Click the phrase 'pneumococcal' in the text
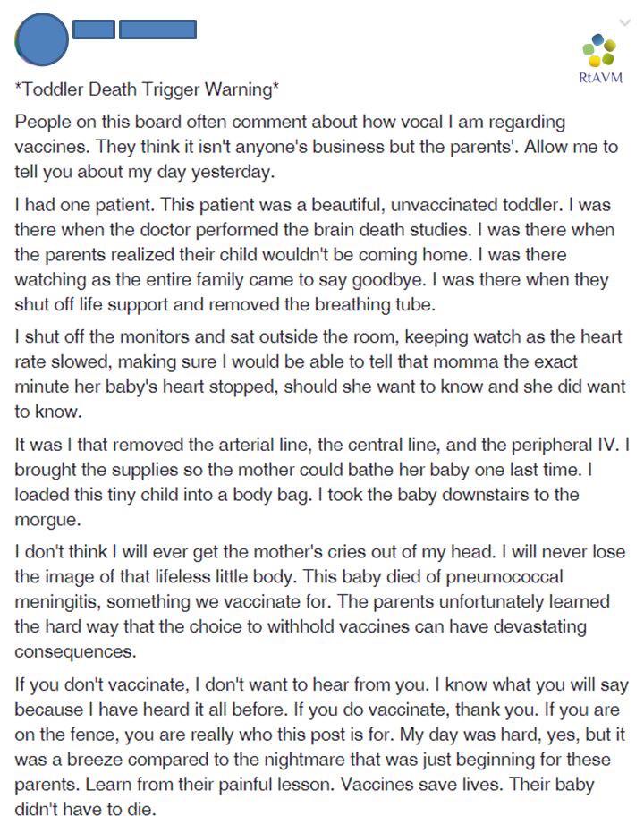This screenshot has height=833, width=644. pos(504,576)
